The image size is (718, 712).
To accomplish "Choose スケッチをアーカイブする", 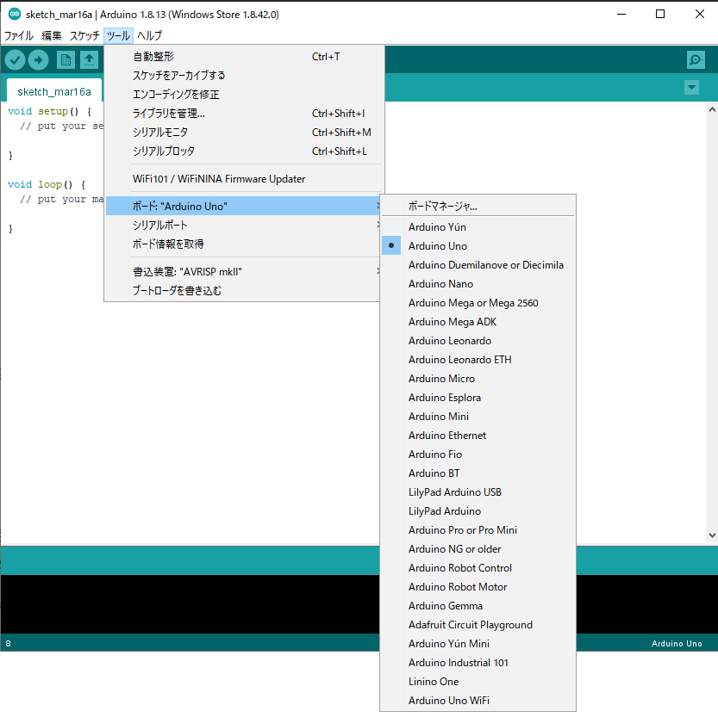I will [x=244, y=75].
